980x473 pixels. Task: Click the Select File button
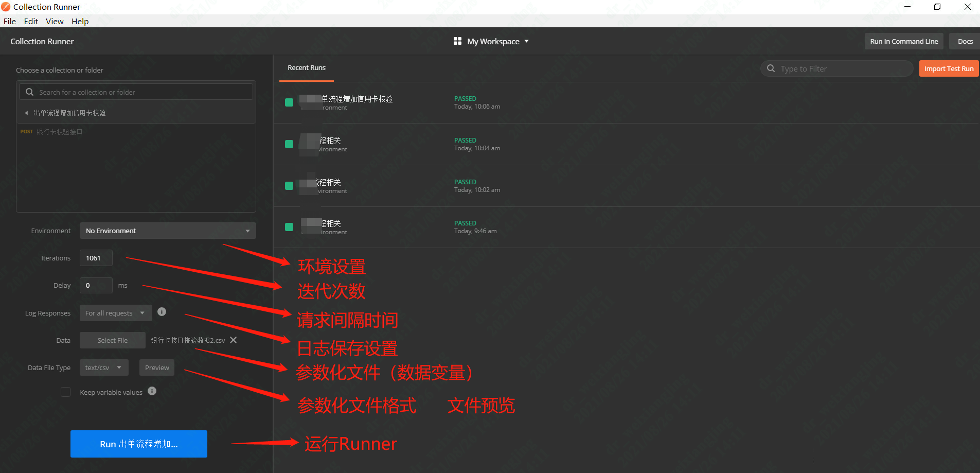coord(113,340)
